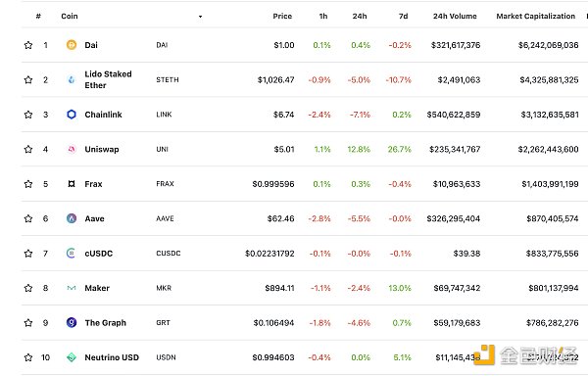Click The Graph logo icon
Image resolution: width=588 pixels, height=376 pixels.
coord(72,322)
